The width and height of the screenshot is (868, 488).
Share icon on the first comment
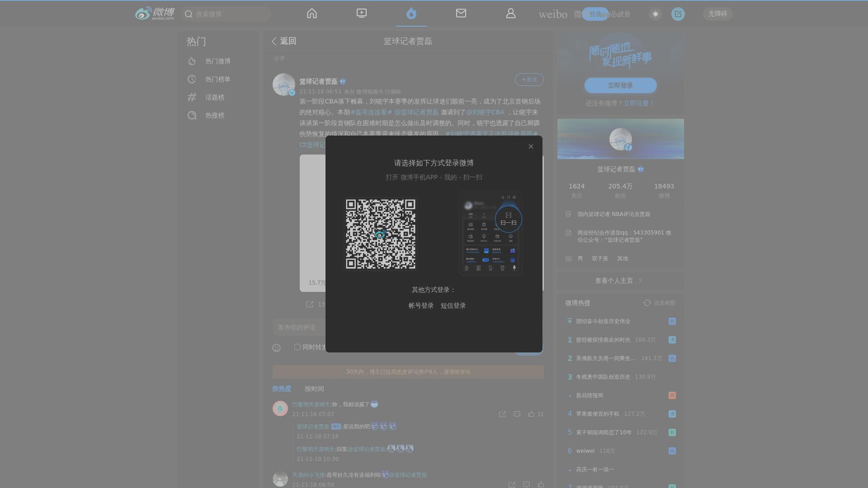coord(502,414)
